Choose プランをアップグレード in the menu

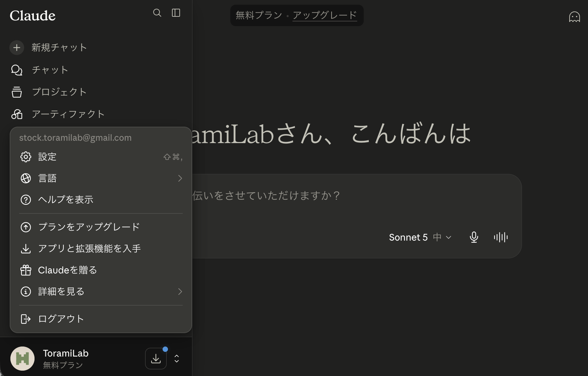pyautogui.click(x=101, y=227)
